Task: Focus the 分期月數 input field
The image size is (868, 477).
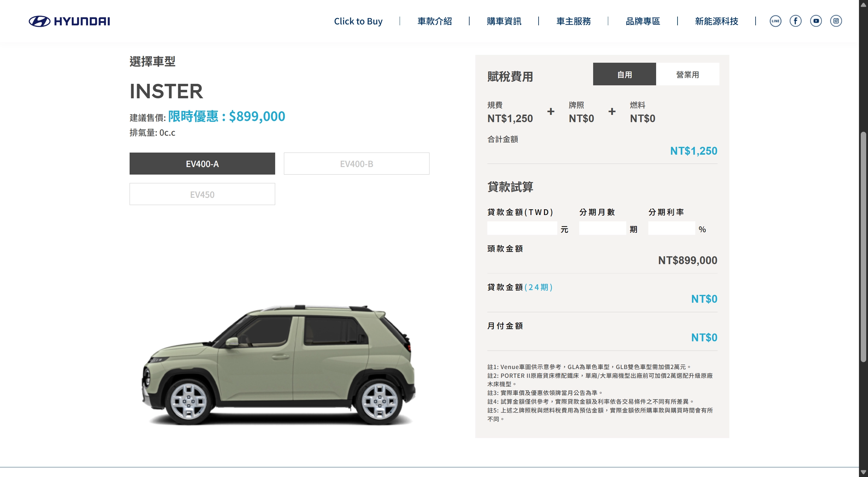Action: tap(602, 228)
